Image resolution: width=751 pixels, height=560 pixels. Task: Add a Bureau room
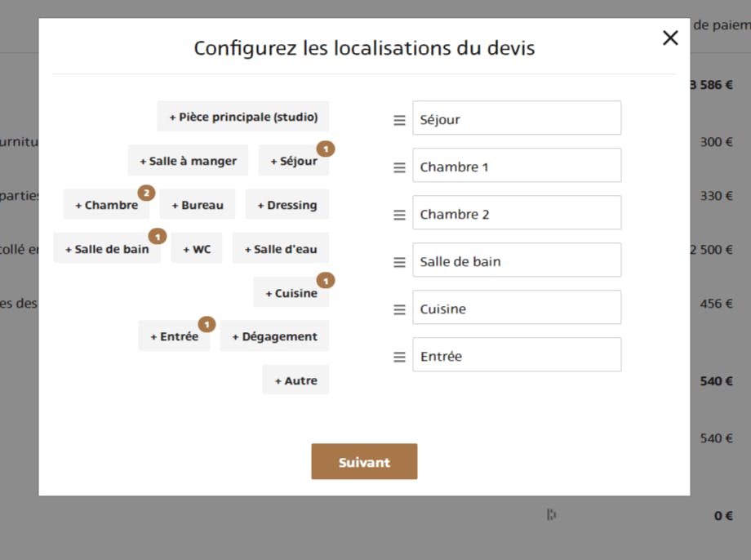(198, 205)
